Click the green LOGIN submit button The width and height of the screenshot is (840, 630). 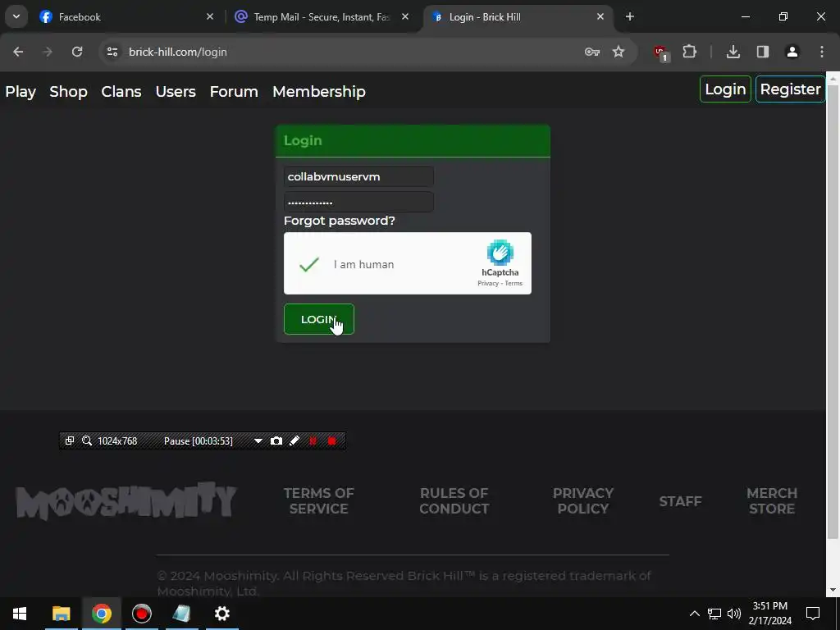[319, 319]
